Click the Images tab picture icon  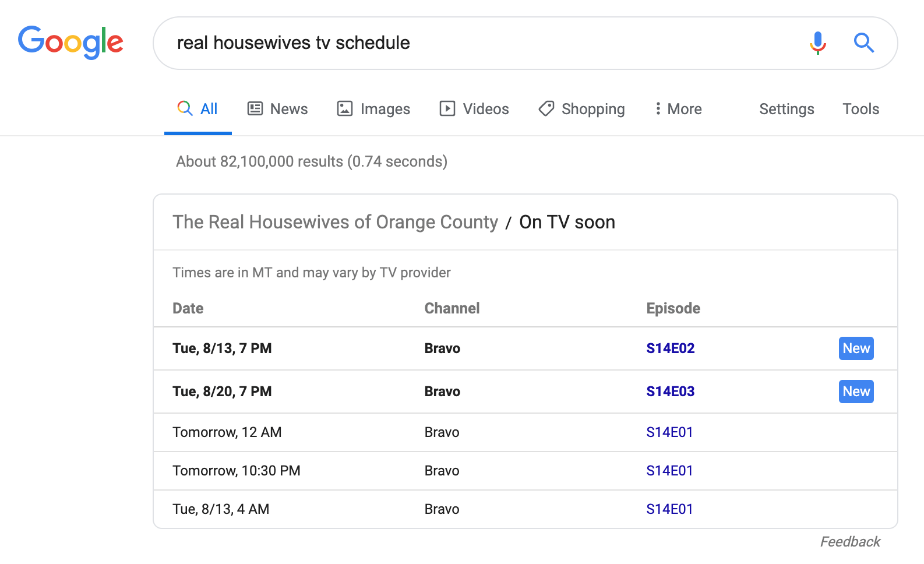coord(345,109)
